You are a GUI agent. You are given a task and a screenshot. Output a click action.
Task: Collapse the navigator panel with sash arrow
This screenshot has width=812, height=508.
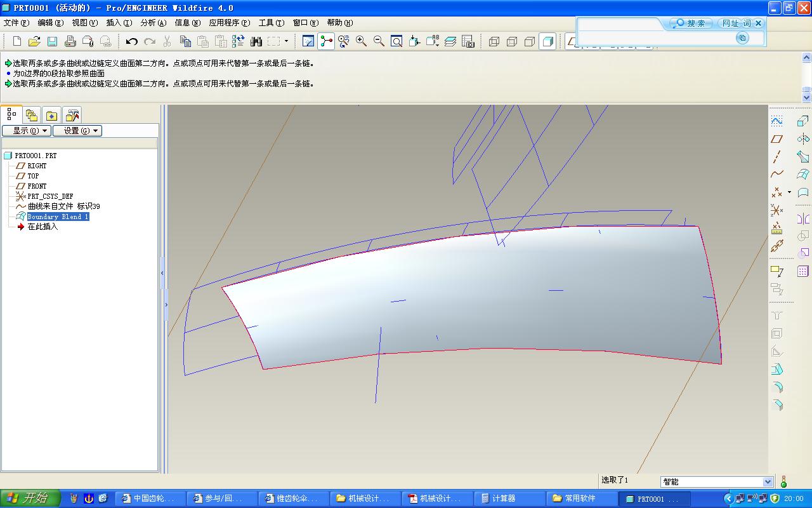point(162,273)
